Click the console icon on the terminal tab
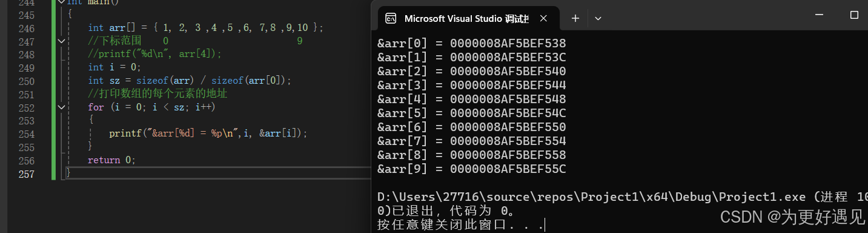868x233 pixels. [x=391, y=18]
